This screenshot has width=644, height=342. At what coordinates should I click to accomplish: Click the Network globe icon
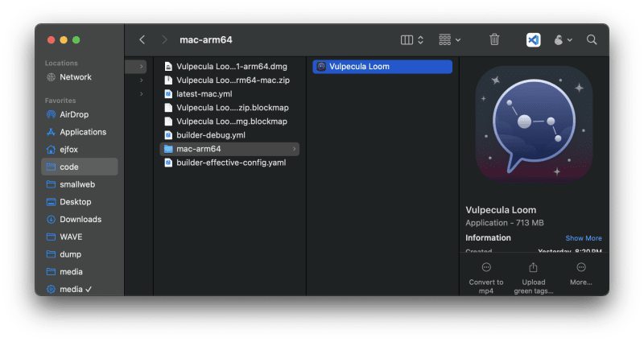point(51,77)
